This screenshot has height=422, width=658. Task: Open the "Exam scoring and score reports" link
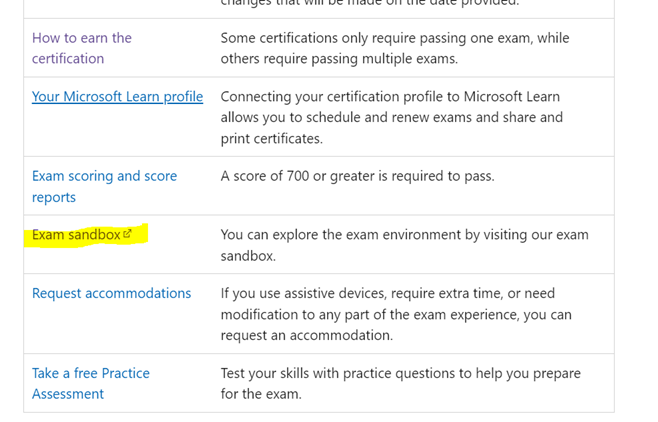[104, 186]
